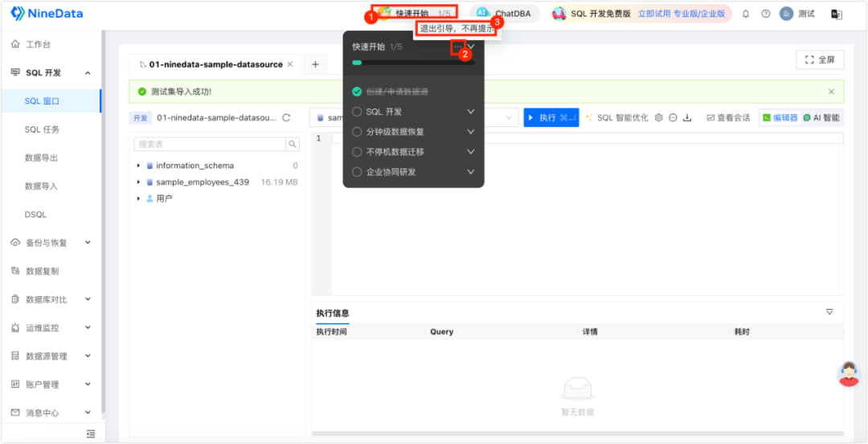Switch to 编辑器 mode
868x444 pixels.
[x=780, y=117]
